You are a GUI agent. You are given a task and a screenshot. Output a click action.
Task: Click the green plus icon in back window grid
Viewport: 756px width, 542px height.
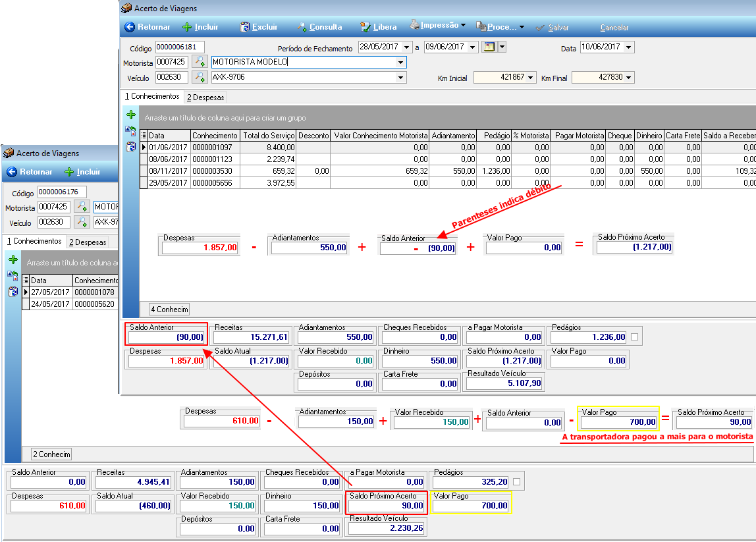coord(13,259)
